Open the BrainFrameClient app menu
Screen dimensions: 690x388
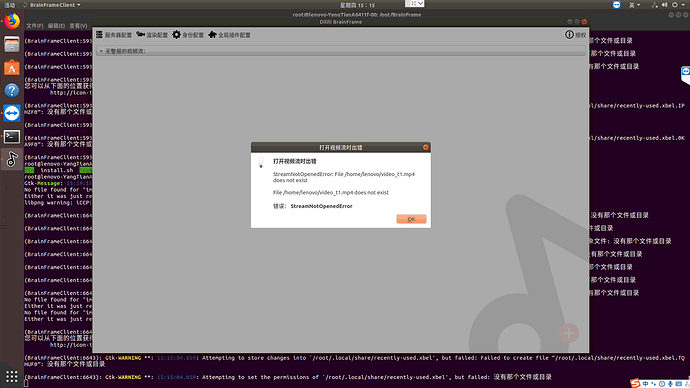pos(52,5)
